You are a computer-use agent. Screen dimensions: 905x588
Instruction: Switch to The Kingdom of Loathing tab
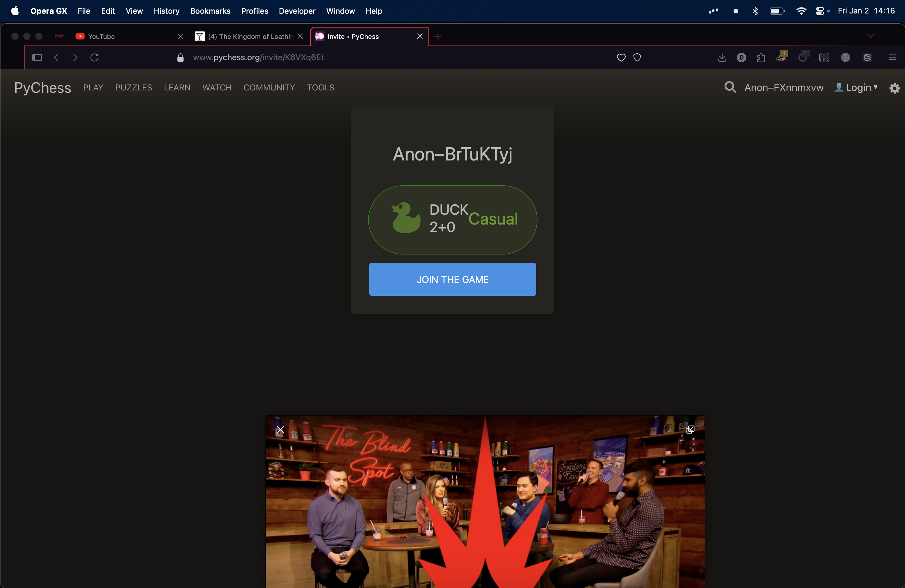tap(250, 37)
